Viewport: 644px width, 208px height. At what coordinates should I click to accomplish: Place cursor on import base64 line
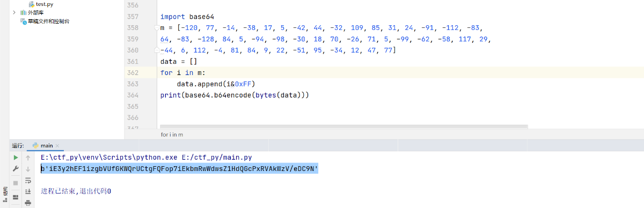[x=187, y=17]
